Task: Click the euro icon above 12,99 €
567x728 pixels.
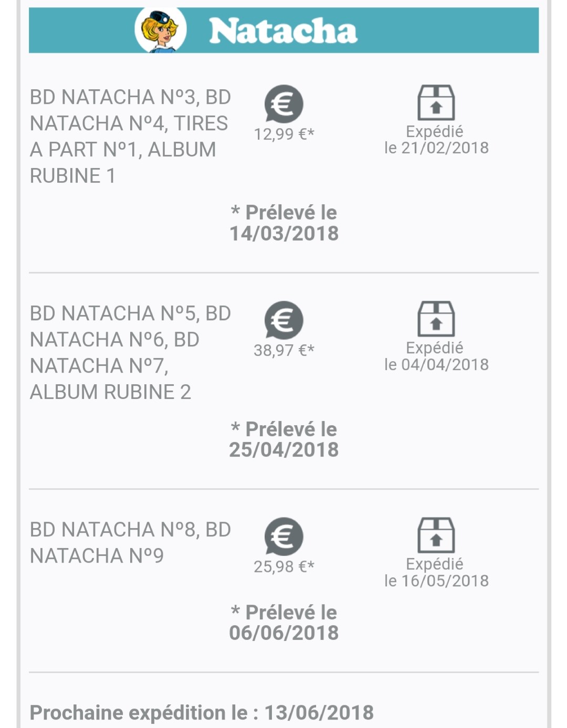Action: (x=283, y=104)
